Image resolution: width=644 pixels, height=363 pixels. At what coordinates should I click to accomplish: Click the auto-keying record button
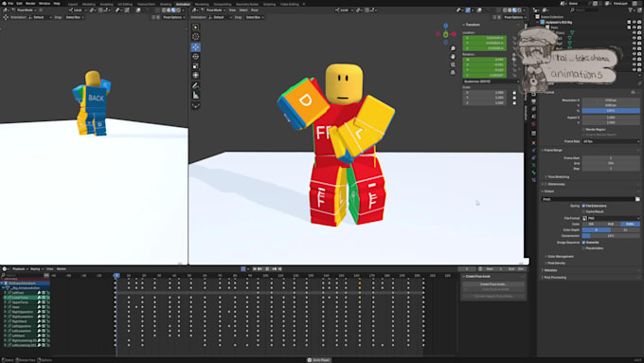pyautogui.click(x=243, y=269)
